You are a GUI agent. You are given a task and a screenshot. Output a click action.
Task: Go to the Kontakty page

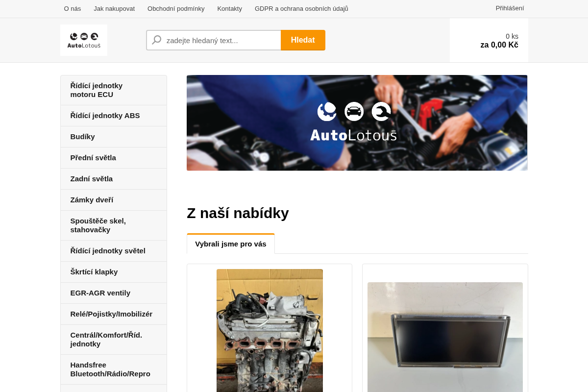[x=230, y=8]
